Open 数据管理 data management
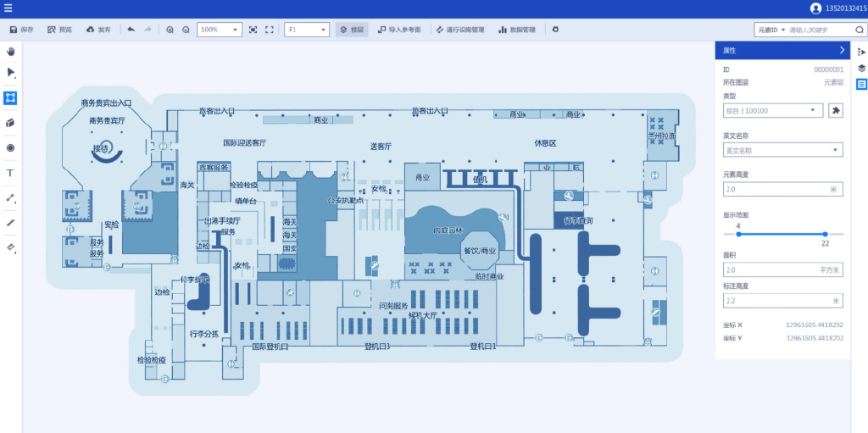 517,30
